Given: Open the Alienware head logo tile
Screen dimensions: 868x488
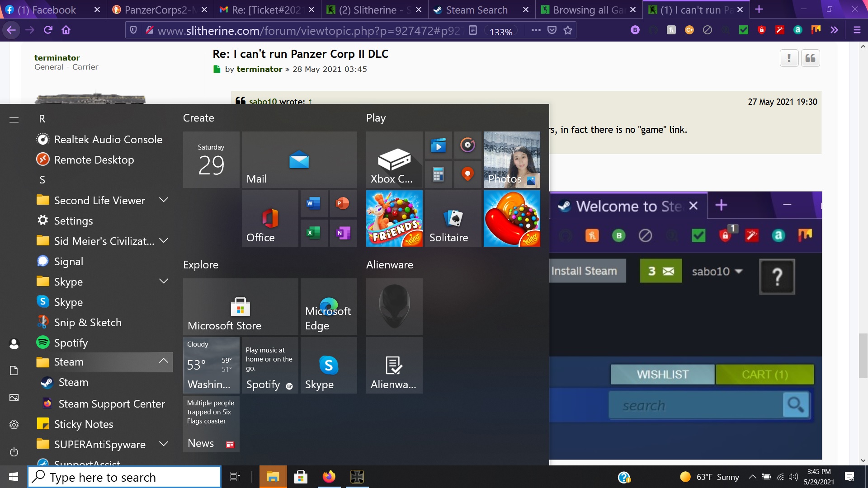Looking at the screenshot, I should click(394, 306).
